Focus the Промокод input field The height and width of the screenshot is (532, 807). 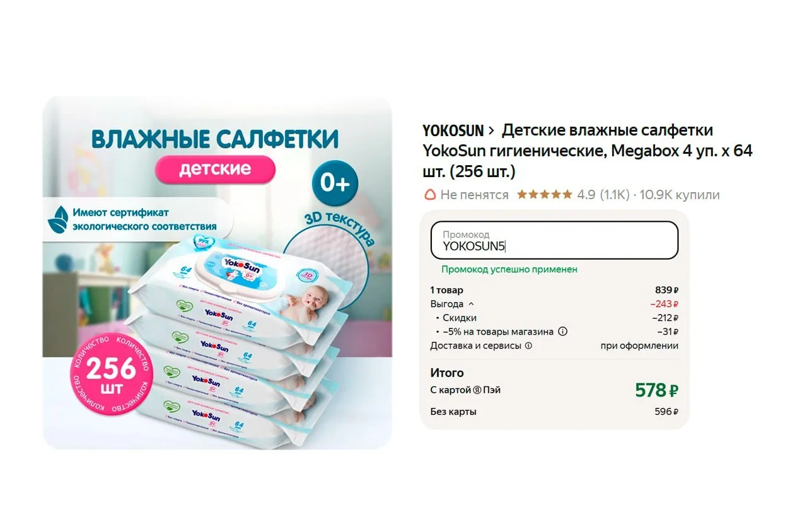[554, 240]
